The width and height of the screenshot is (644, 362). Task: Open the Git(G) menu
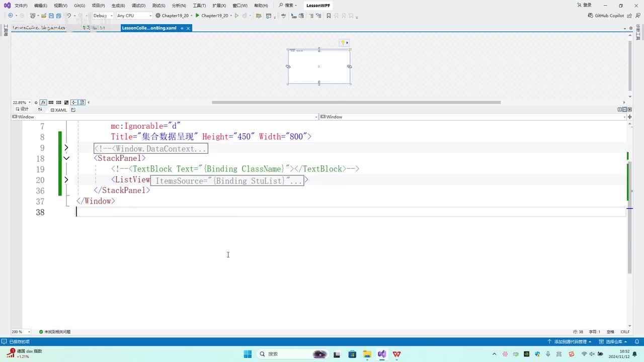[x=79, y=6]
